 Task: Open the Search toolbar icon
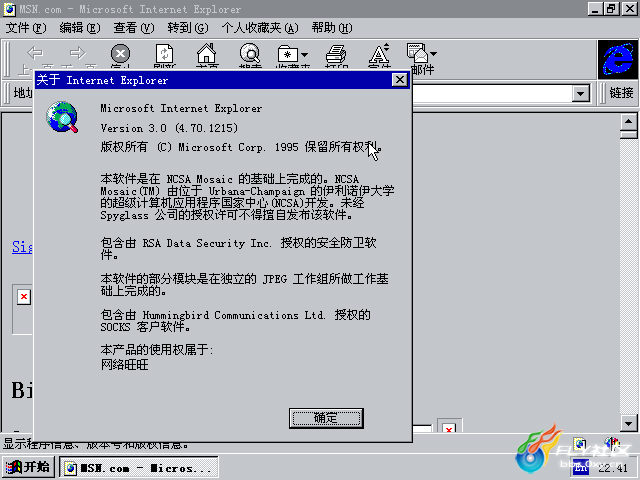tap(250, 53)
